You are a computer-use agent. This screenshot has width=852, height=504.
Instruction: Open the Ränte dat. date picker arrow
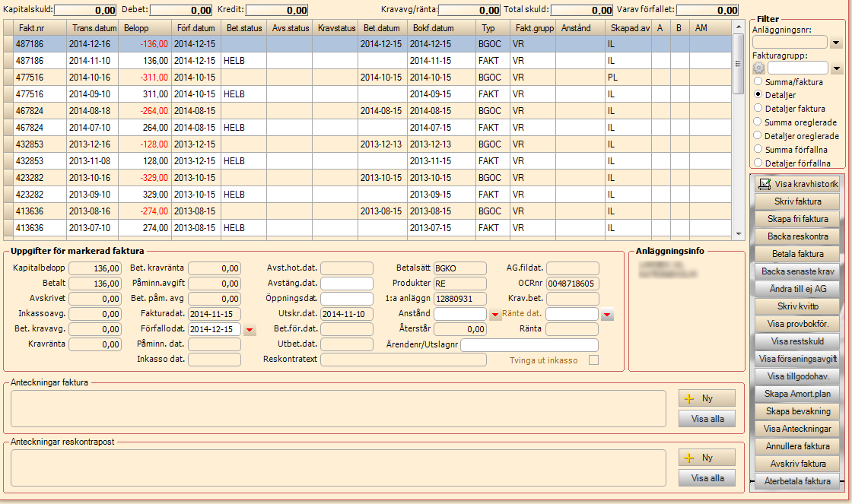[x=607, y=314]
